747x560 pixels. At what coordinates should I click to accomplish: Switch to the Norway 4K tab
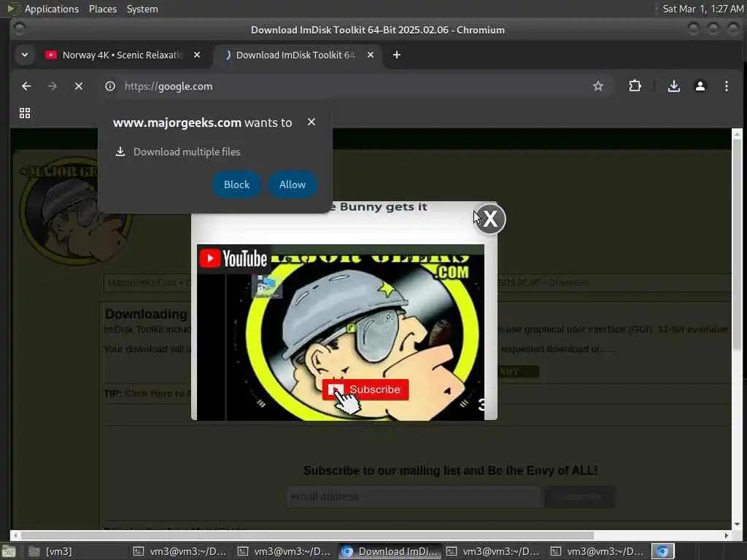(123, 55)
